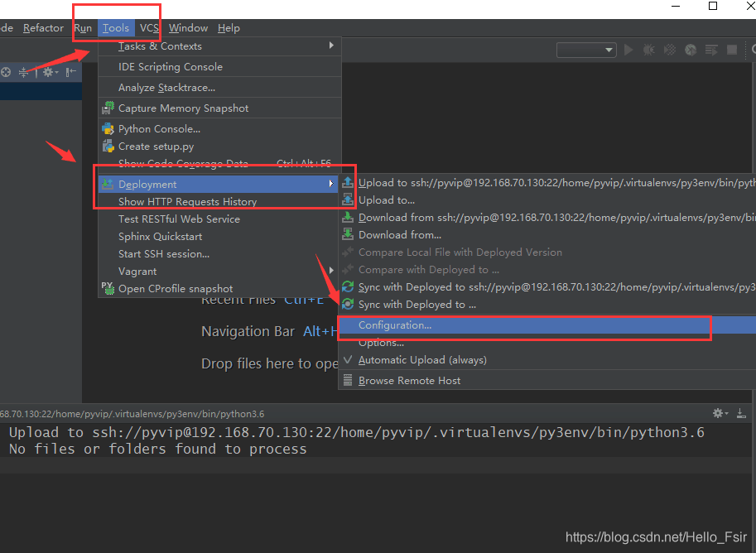Open the Run menu

click(x=83, y=28)
